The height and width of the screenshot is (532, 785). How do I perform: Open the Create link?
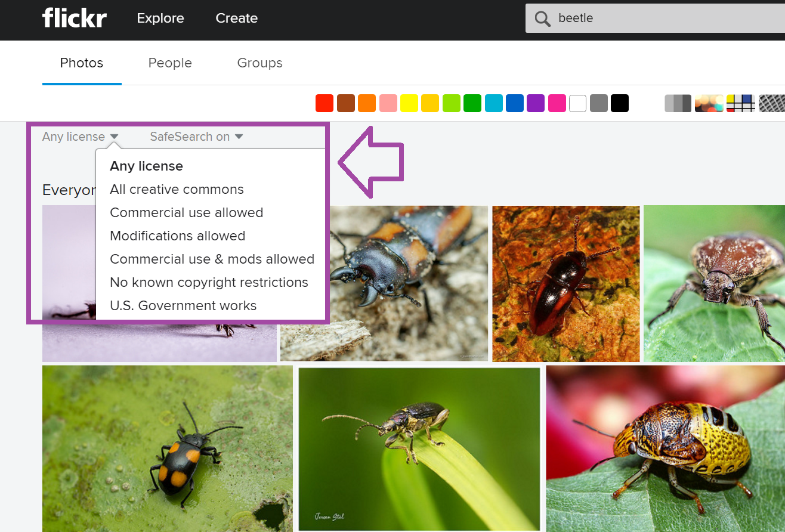(236, 18)
